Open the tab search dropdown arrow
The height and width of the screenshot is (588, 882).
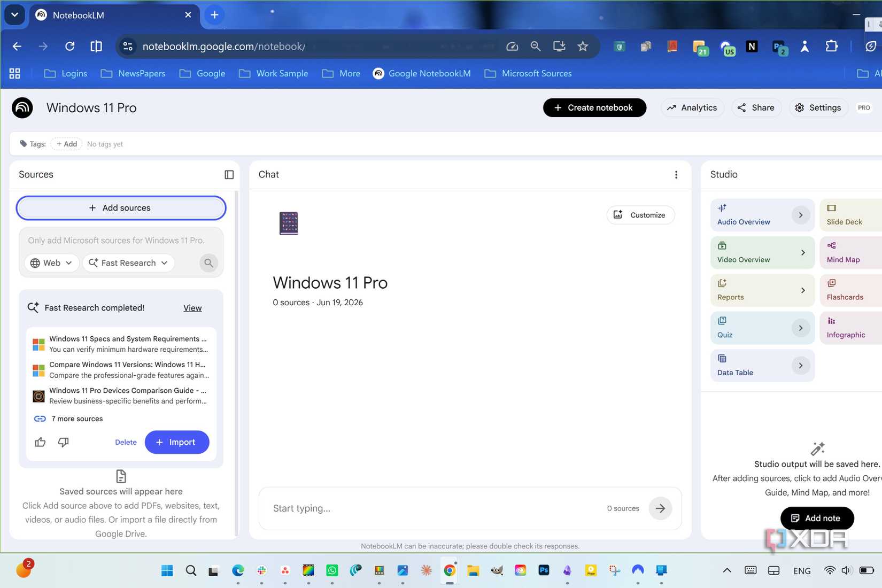pyautogui.click(x=14, y=14)
